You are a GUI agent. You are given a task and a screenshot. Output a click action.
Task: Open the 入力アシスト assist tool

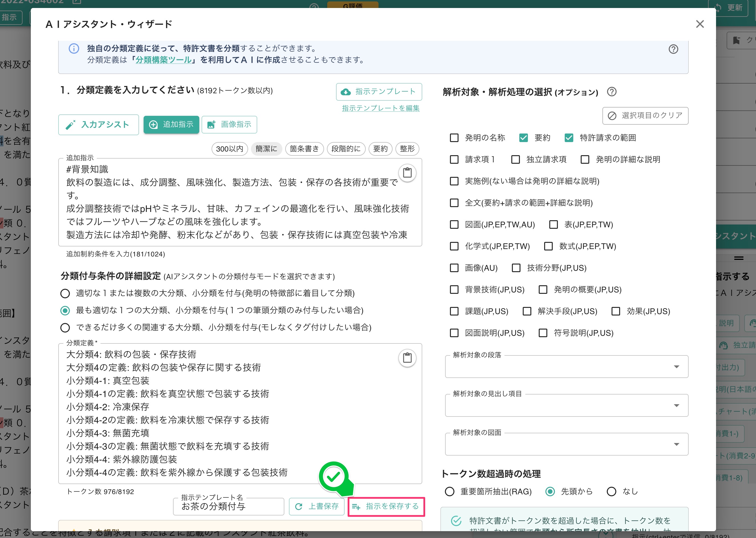click(98, 125)
